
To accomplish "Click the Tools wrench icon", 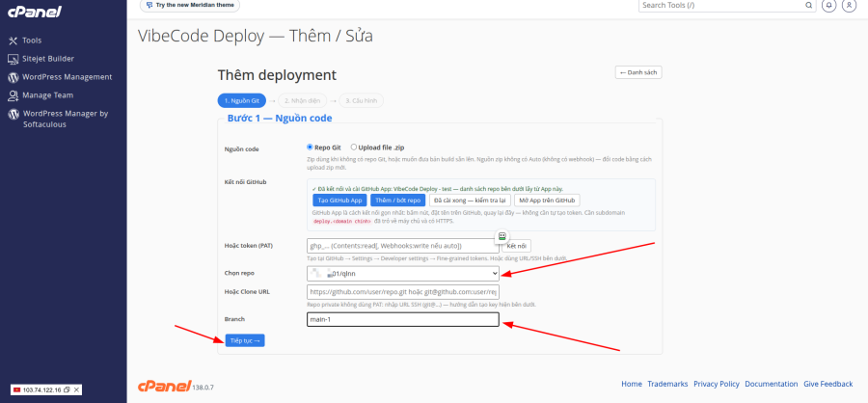I will click(x=14, y=40).
